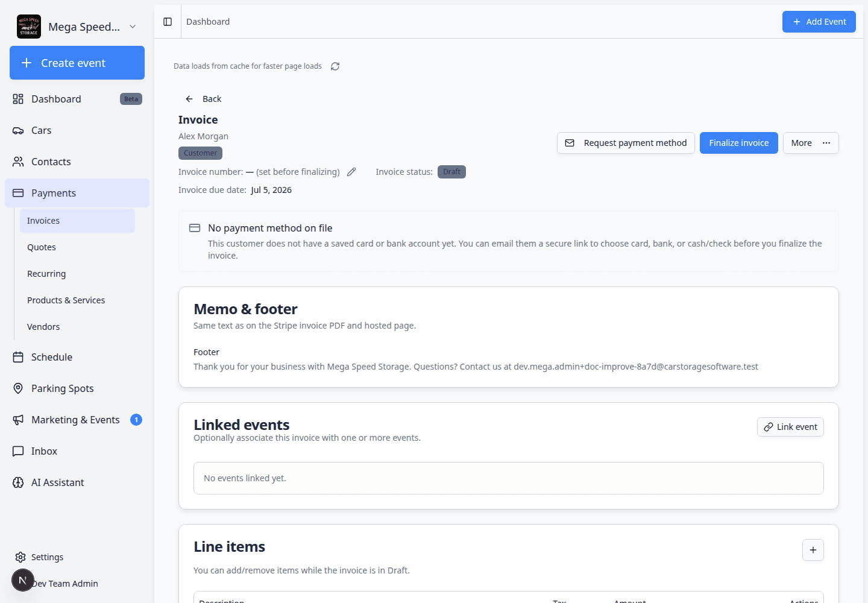Expand the Mega Speed organization switcher chevron
This screenshot has height=603, width=868.
click(133, 27)
